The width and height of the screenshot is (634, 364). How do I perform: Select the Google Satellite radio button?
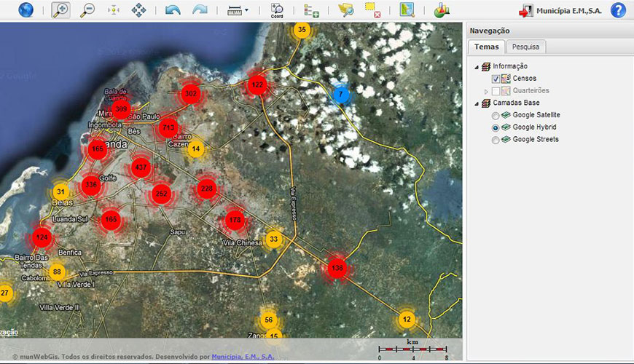coord(496,116)
